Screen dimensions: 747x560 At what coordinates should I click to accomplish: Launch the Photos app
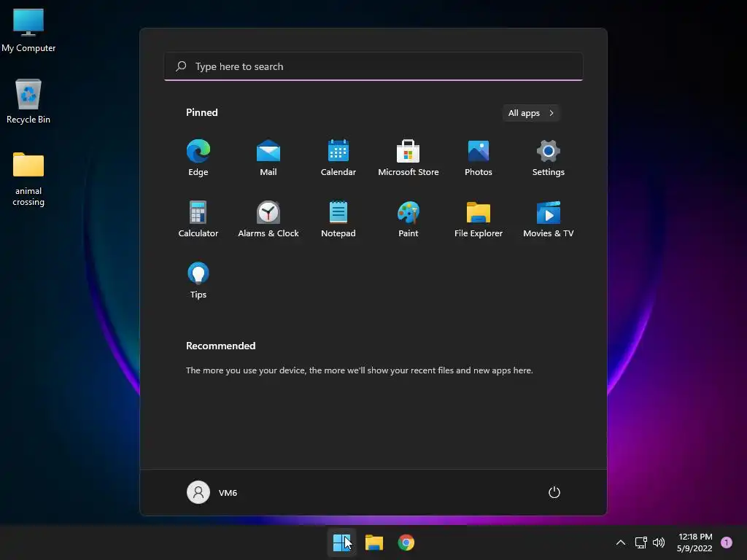tap(479, 157)
